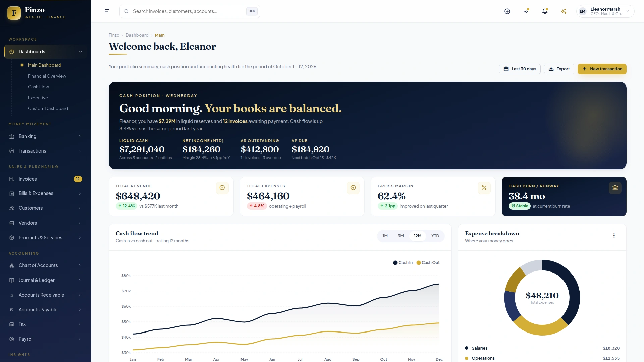Click the Transactions icon in the sidebar
This screenshot has height=362, width=644.
[12, 151]
